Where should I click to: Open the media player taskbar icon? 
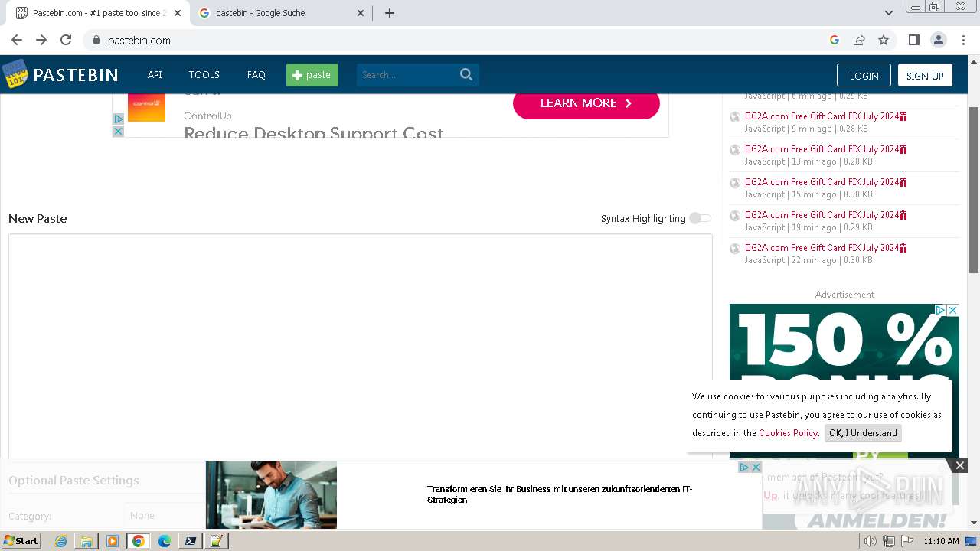(113, 541)
